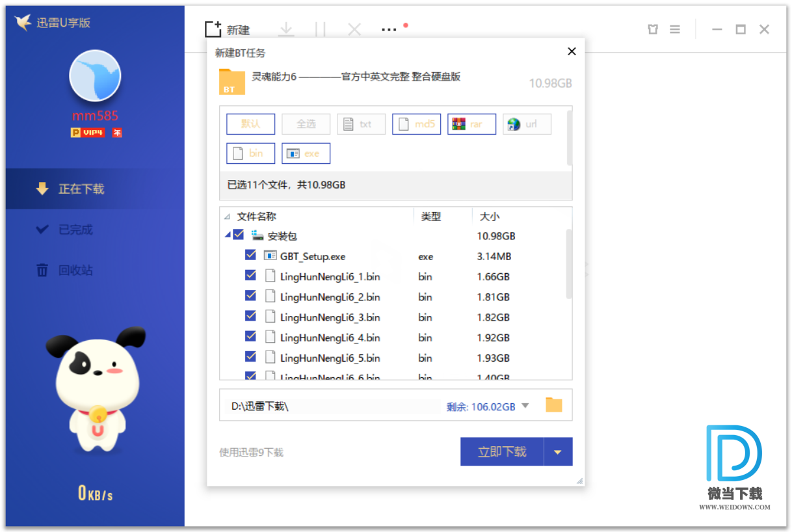Screen dimensions: 792x532
Task: Click the mm585 username
Action: 95,116
